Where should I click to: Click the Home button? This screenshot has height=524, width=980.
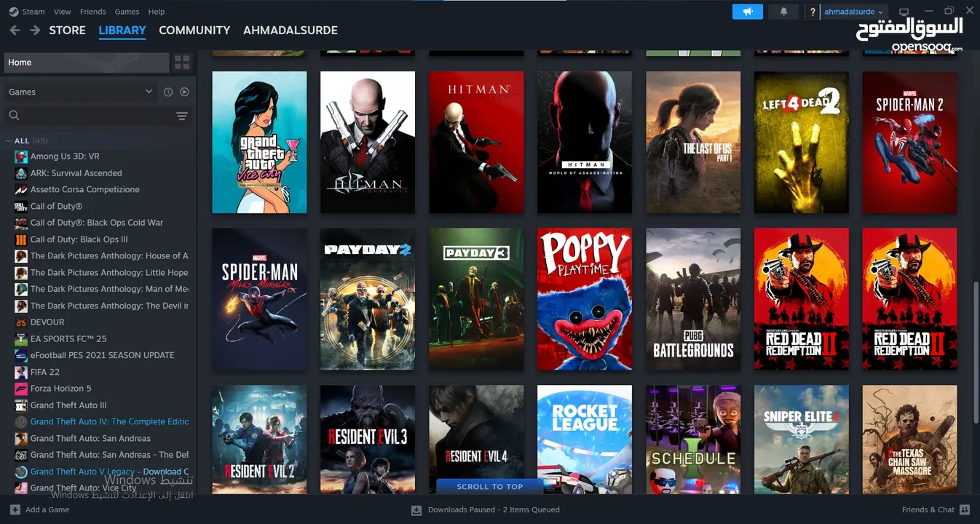pos(87,63)
